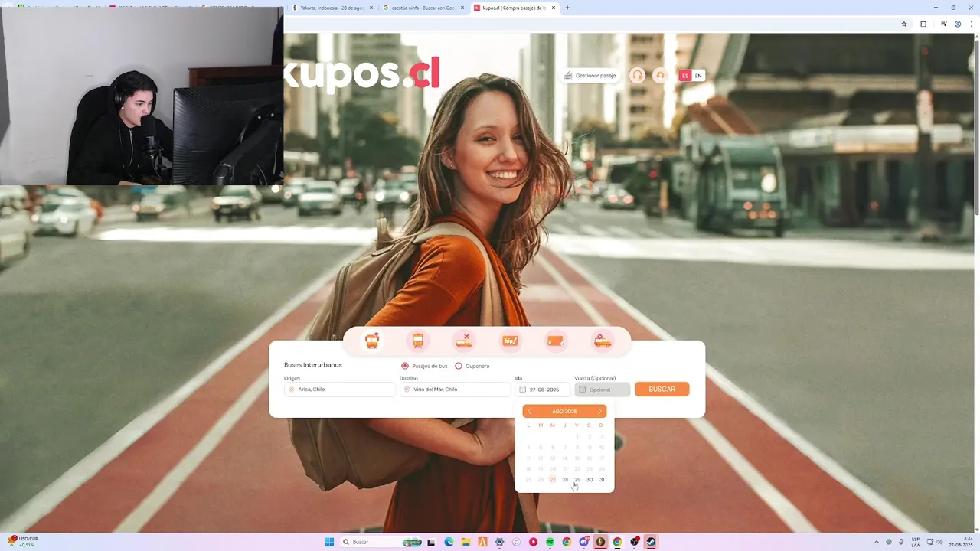Select day 28 in the calendar
Image resolution: width=980 pixels, height=551 pixels.
tap(565, 480)
